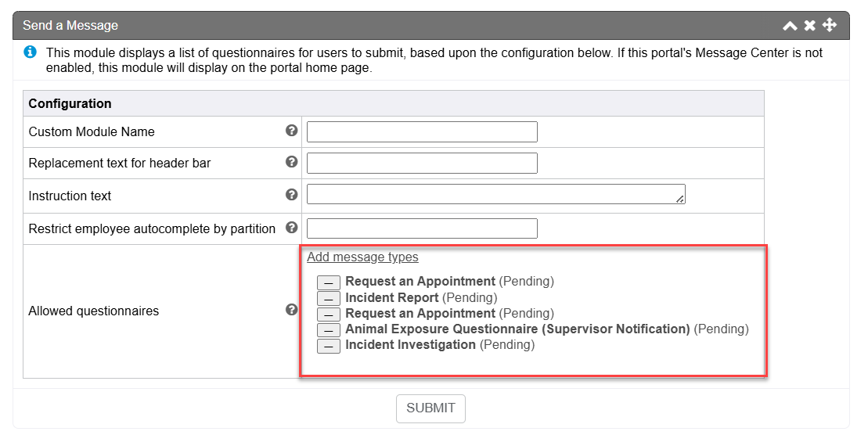This screenshot has height=435, width=868.
Task: Open help for Restrict employee autocomplete
Action: point(292,228)
